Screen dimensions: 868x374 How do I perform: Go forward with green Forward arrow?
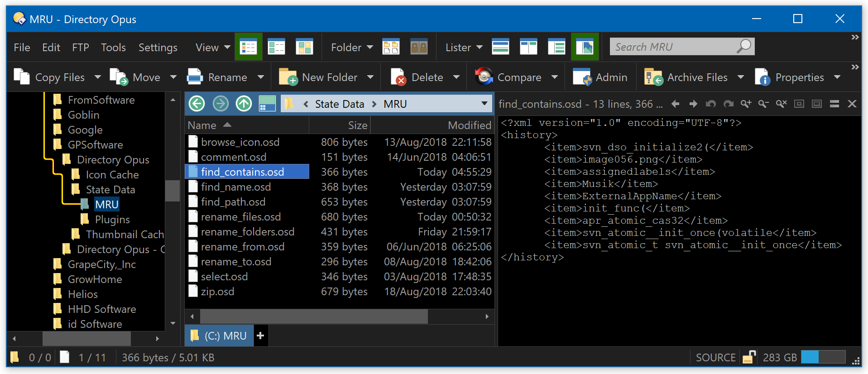coord(221,104)
